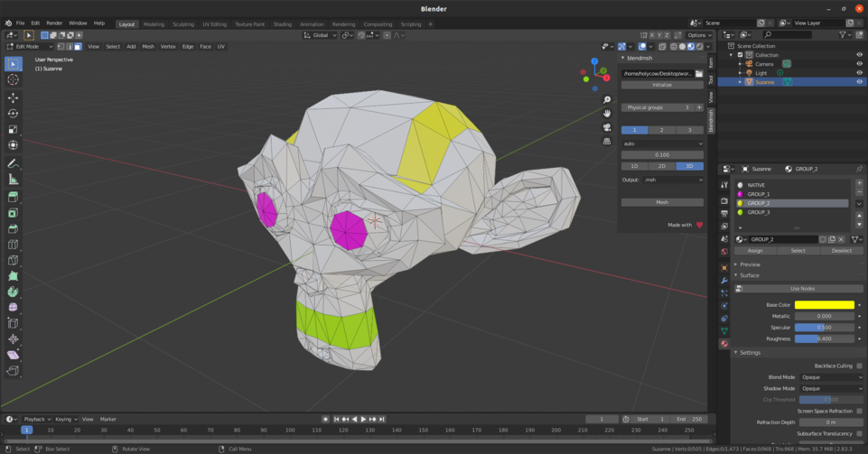Viewport: 868px width, 454px height.
Task: Collapse the Surface panel
Action: coord(749,275)
